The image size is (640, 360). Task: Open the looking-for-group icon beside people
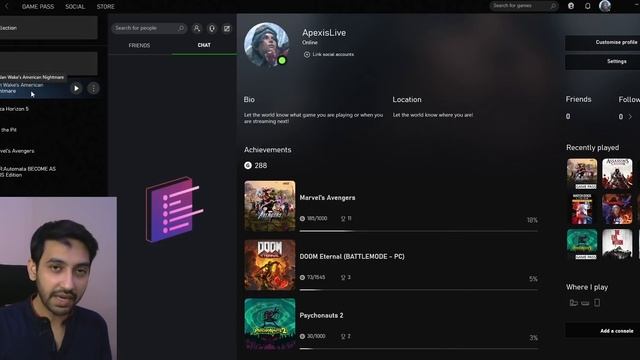click(x=212, y=28)
